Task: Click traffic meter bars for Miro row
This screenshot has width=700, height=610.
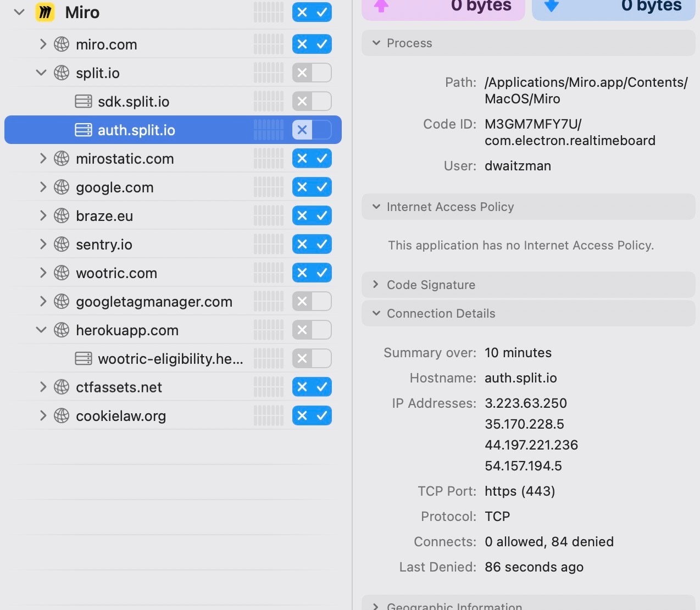Action: click(x=269, y=12)
